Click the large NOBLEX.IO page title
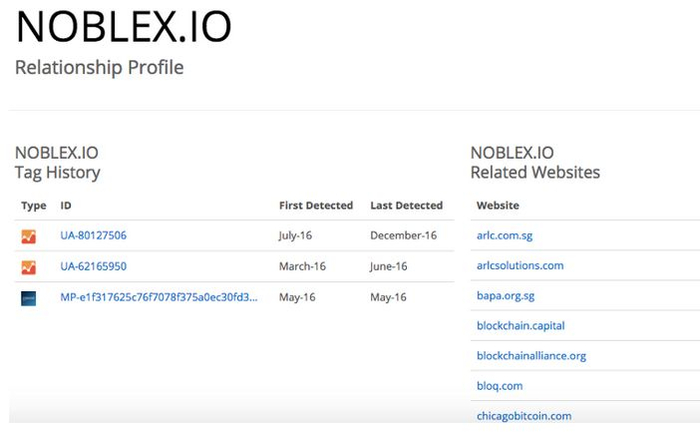Screen dimensions: 700x447 pos(124,27)
